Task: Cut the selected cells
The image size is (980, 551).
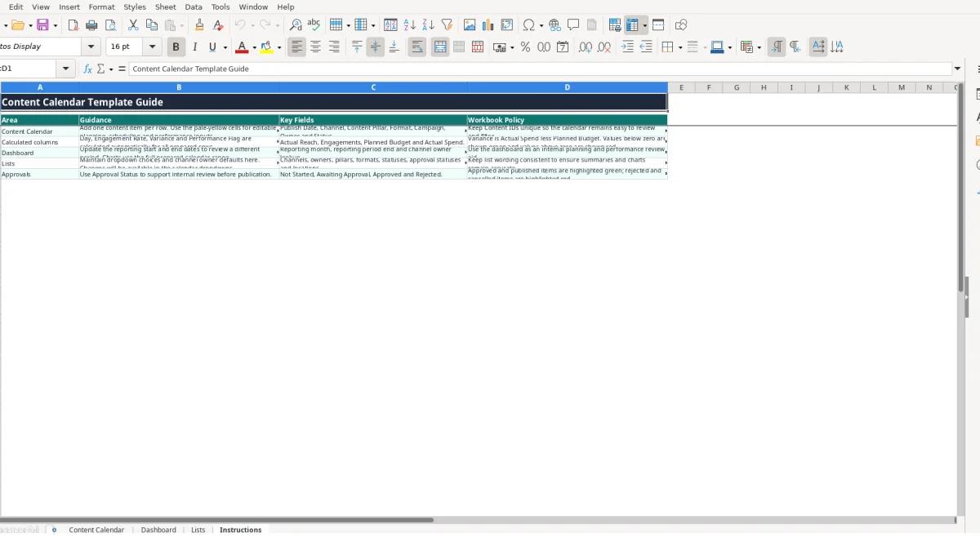Action: (x=133, y=25)
